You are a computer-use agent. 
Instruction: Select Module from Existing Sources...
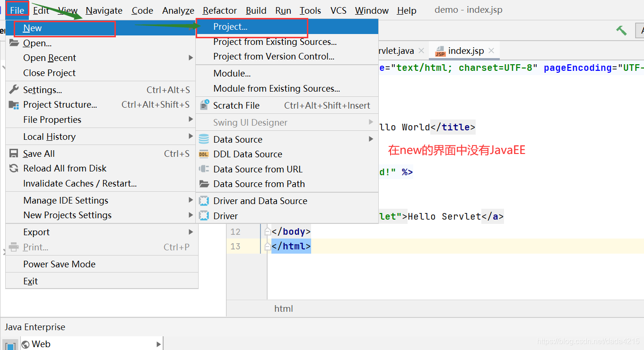tap(287, 88)
